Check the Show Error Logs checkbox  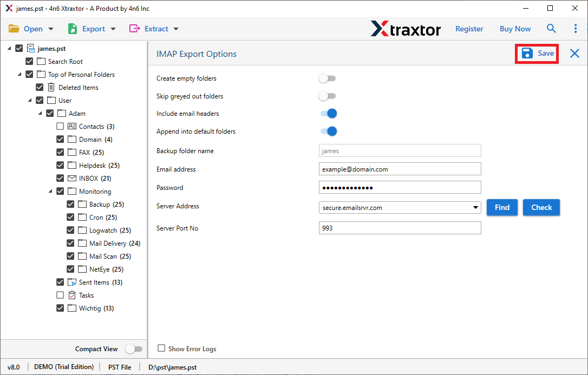161,348
